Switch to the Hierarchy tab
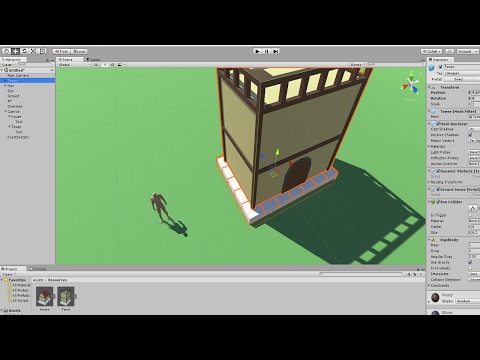This screenshot has height=360, width=480. (x=13, y=59)
